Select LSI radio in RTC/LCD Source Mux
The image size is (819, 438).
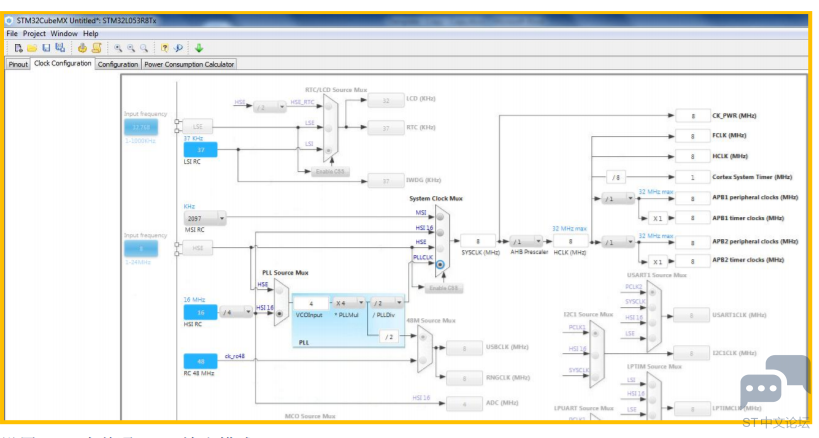pos(329,150)
